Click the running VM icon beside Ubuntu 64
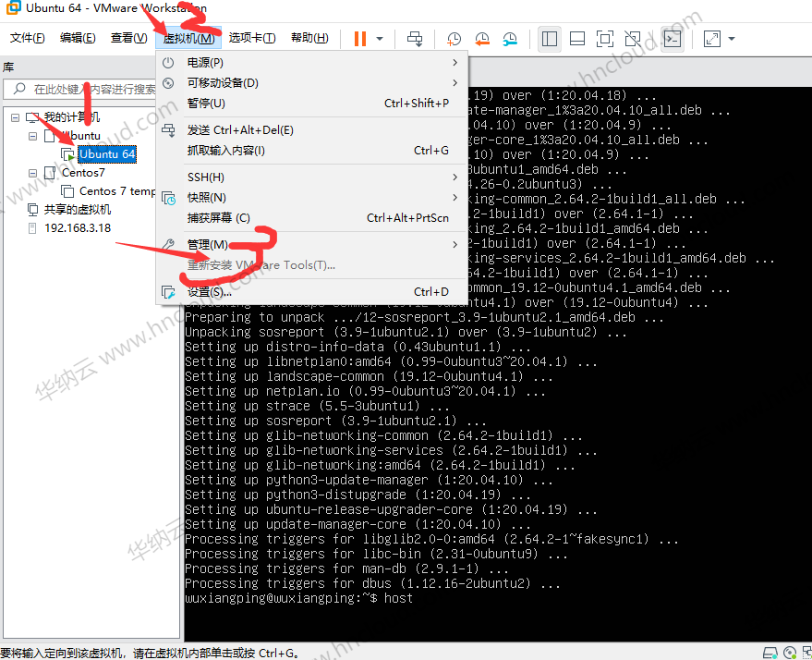Image resolution: width=812 pixels, height=660 pixels. pyautogui.click(x=67, y=154)
